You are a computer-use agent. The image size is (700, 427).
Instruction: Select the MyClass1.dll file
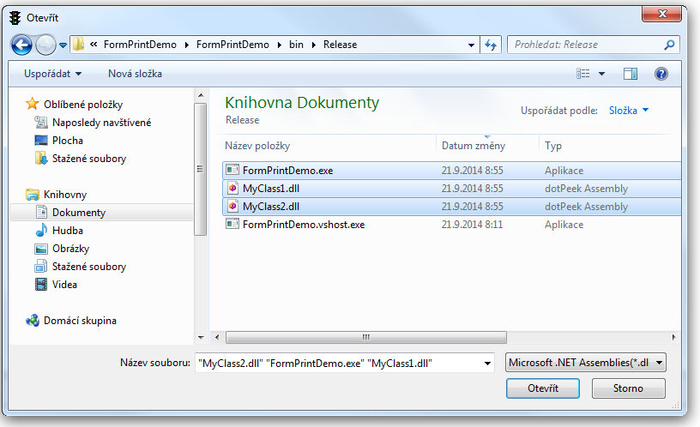click(x=451, y=188)
